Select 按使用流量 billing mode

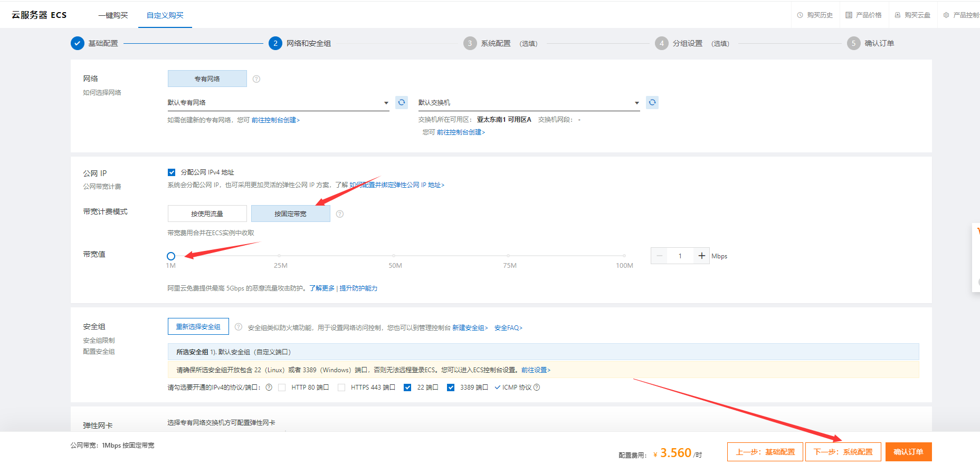tap(207, 214)
